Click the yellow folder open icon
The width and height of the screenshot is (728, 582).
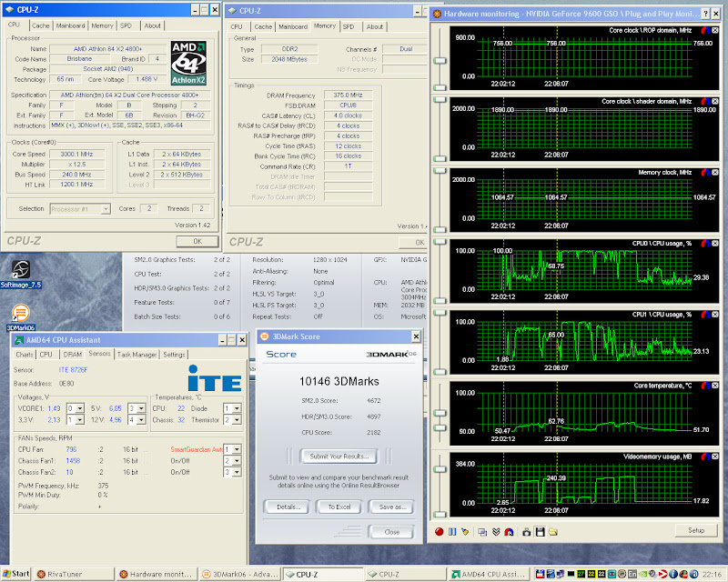coord(553,532)
